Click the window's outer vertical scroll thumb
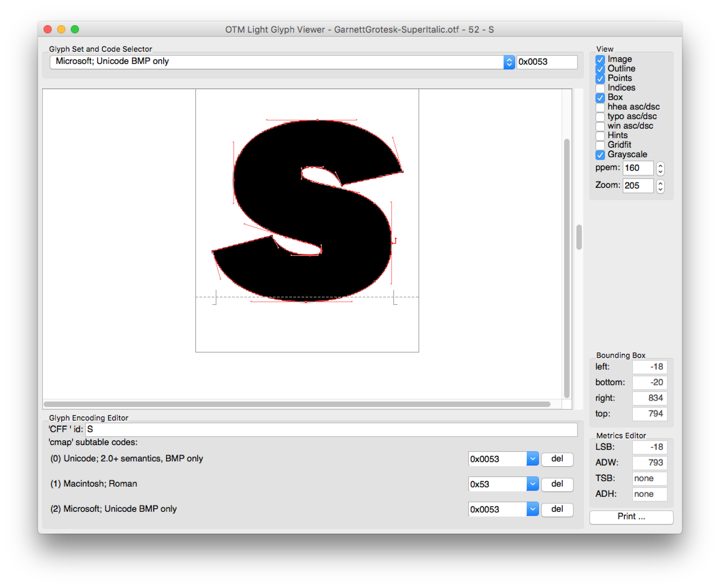720x588 pixels. pyautogui.click(x=579, y=237)
